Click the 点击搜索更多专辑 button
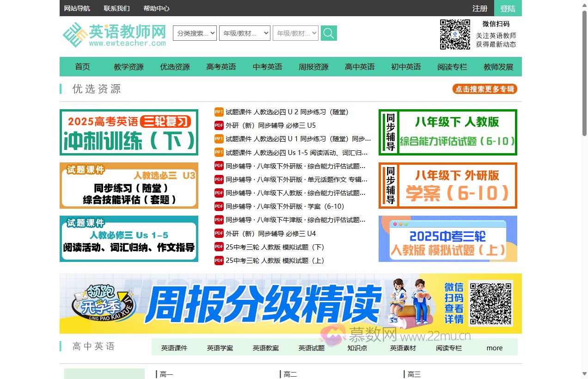The image size is (588, 379). (x=484, y=89)
